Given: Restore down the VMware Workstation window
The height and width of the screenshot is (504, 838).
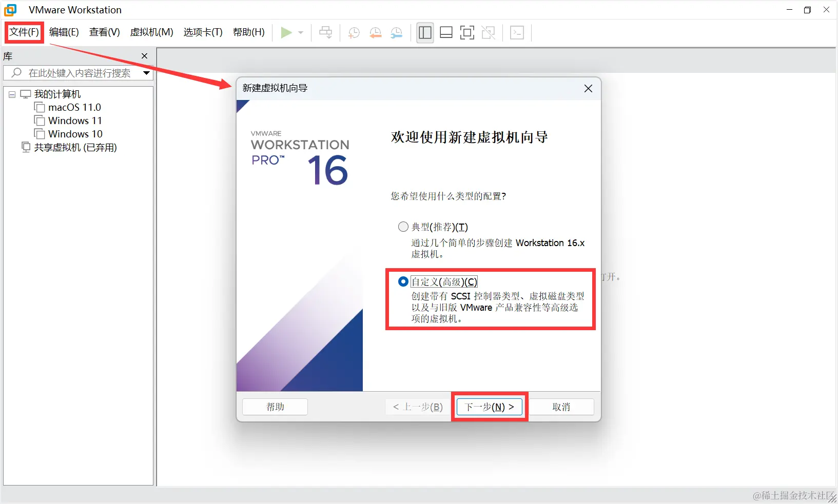Looking at the screenshot, I should point(808,10).
